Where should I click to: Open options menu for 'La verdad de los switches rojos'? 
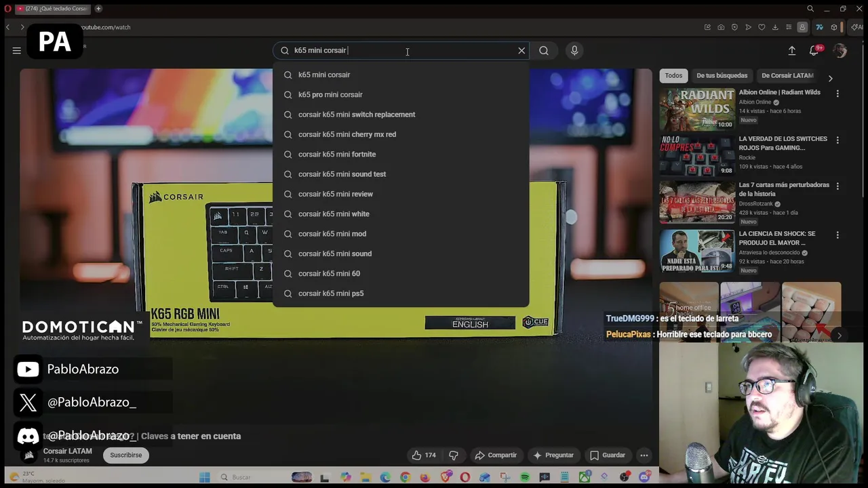pos(837,140)
